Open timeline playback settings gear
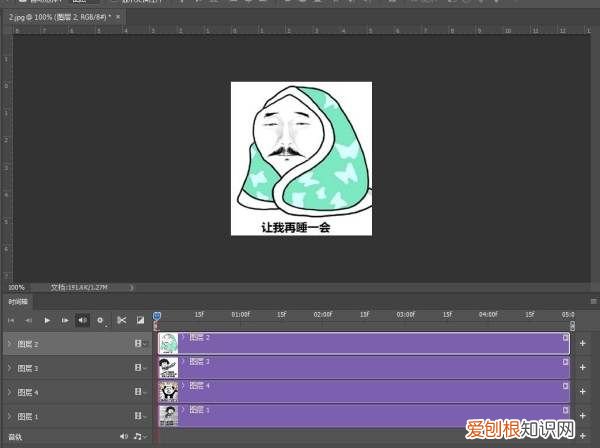600x448 pixels. 101,320
